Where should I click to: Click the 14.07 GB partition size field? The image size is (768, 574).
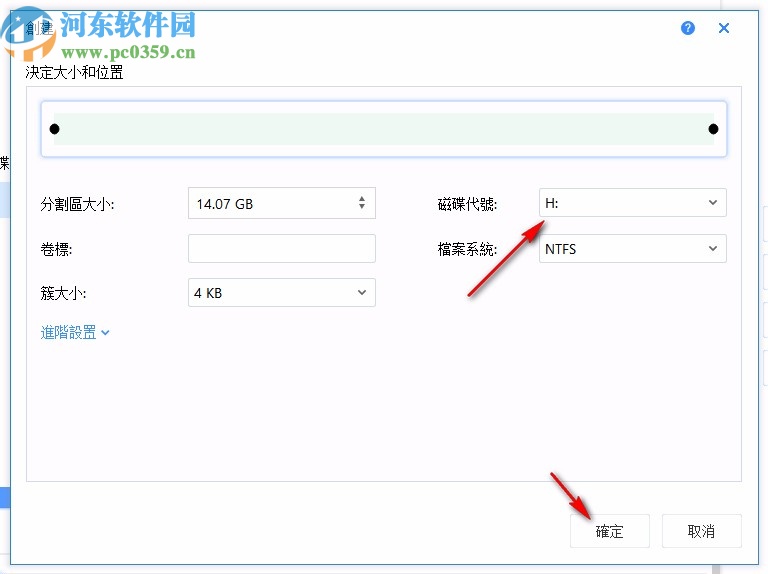(282, 203)
